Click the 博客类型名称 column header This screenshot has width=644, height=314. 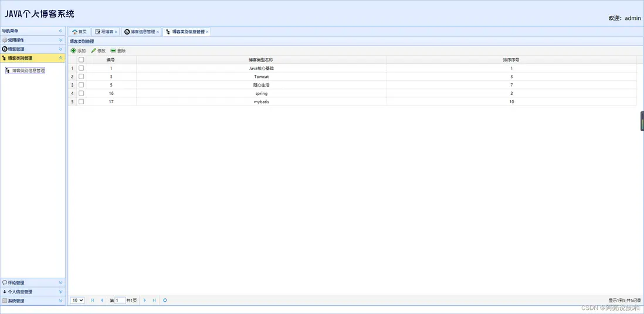(x=261, y=60)
